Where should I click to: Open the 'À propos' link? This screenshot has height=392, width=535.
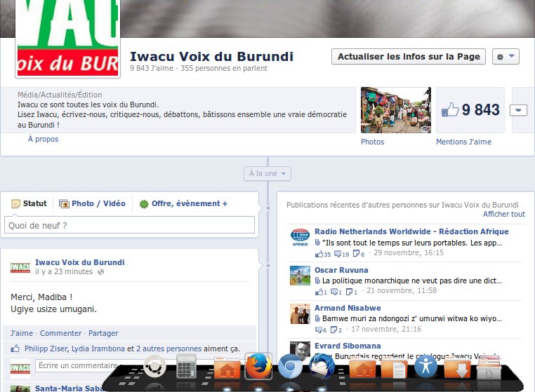pyautogui.click(x=43, y=139)
